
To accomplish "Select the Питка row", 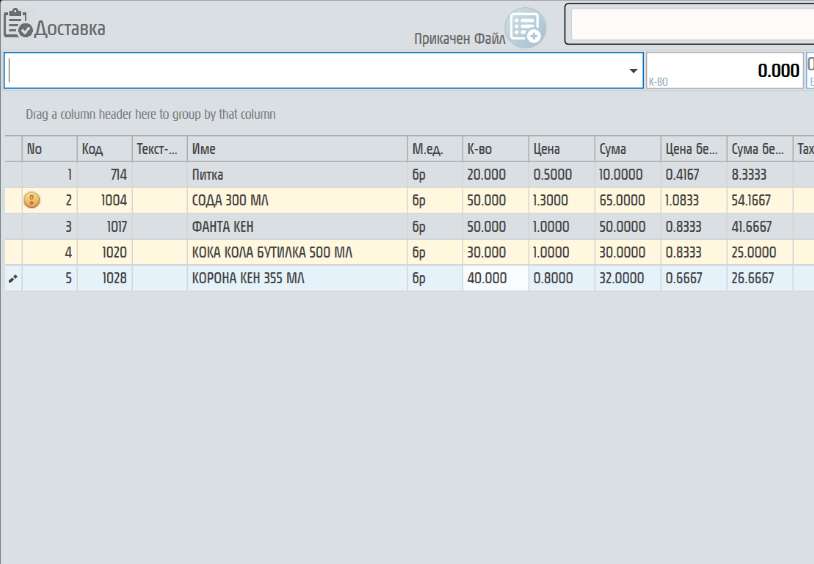I will tap(297, 175).
